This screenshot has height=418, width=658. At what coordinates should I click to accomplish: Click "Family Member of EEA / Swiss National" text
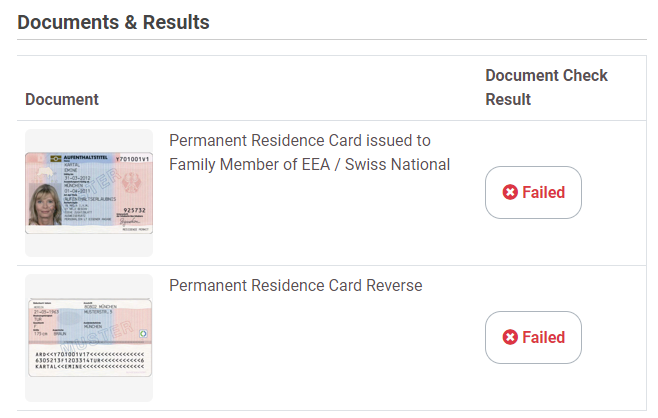click(310, 165)
